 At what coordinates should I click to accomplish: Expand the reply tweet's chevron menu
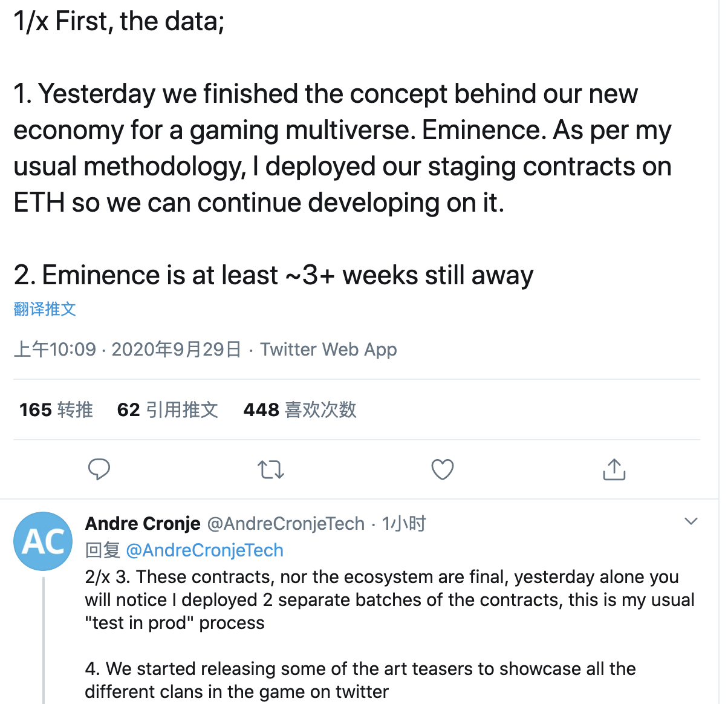691,521
